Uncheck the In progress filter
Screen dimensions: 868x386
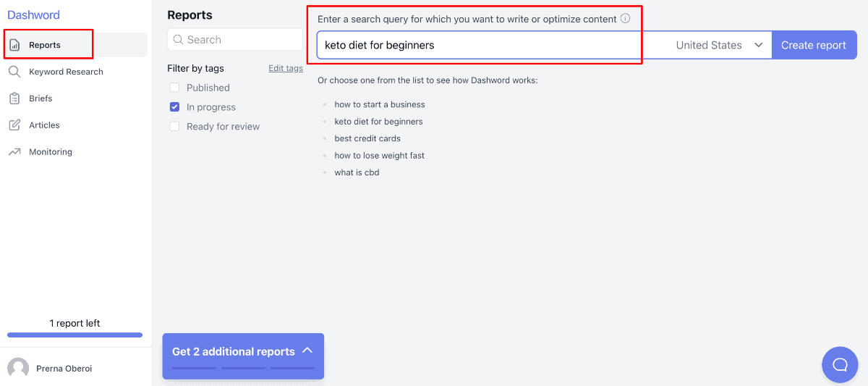click(x=174, y=107)
